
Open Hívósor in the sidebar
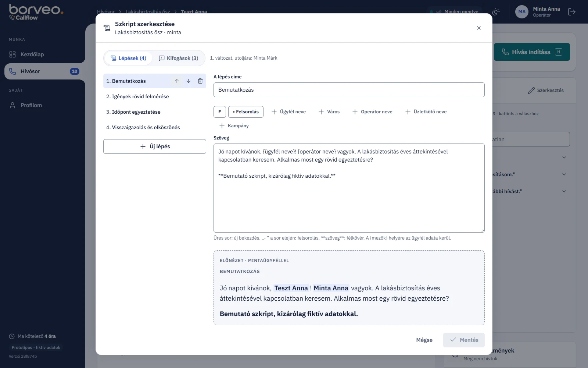[x=45, y=71]
